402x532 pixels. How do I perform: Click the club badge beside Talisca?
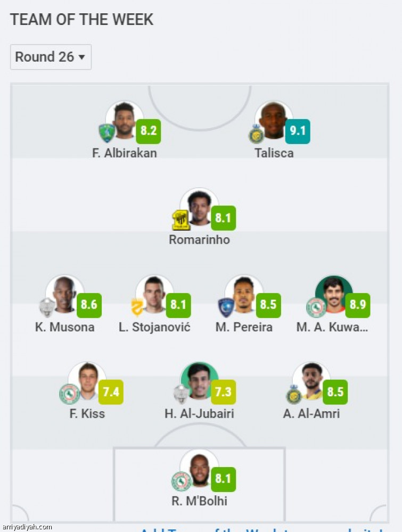[x=257, y=134]
